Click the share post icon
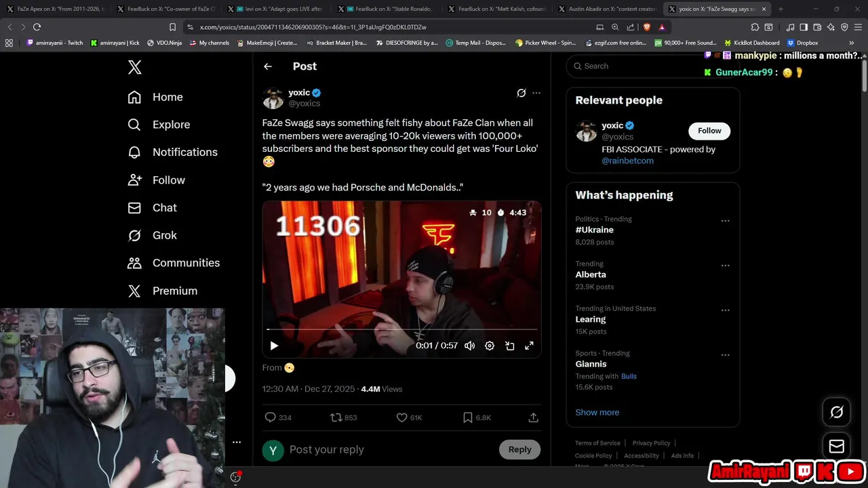Screen dimensions: 868x488 (x=534, y=418)
